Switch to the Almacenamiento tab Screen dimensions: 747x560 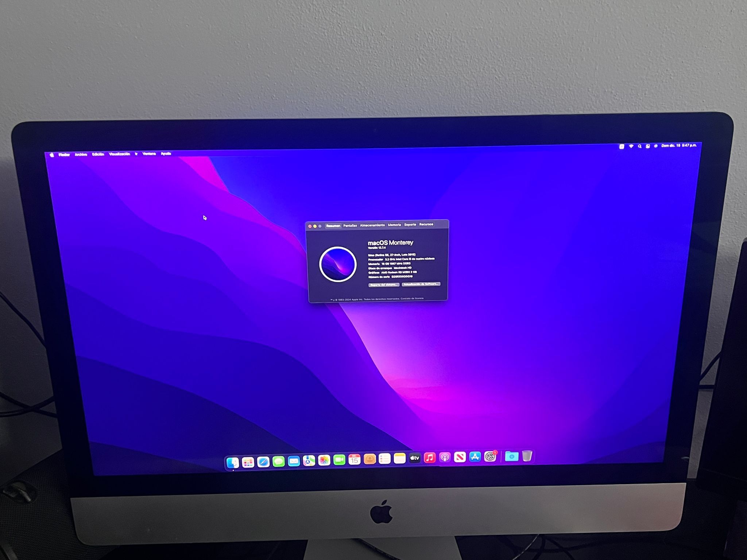(372, 225)
